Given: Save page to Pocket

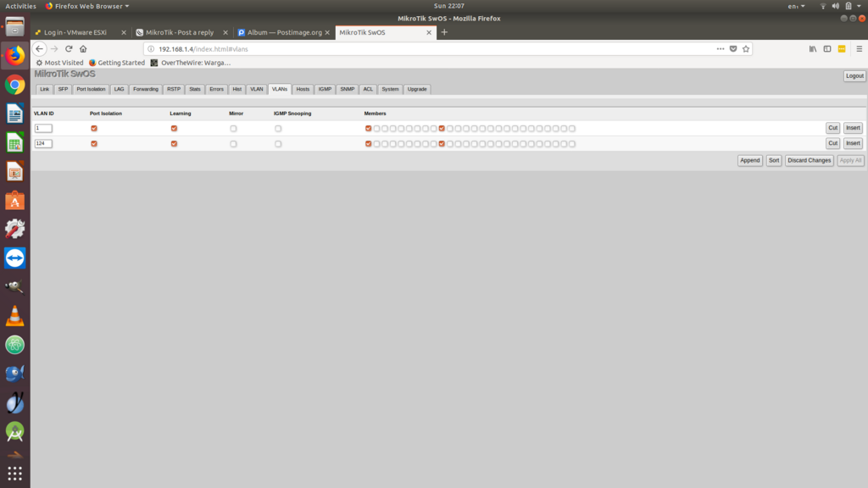Looking at the screenshot, I should pyautogui.click(x=733, y=48).
